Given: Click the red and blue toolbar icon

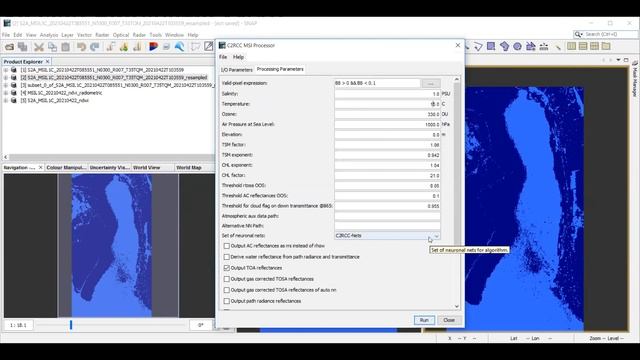Looking at the screenshot, I should [x=153, y=47].
